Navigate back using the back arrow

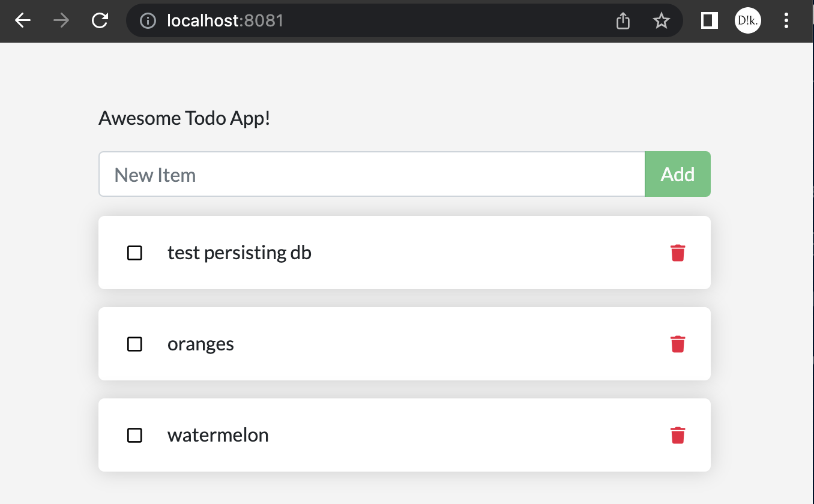[x=22, y=20]
